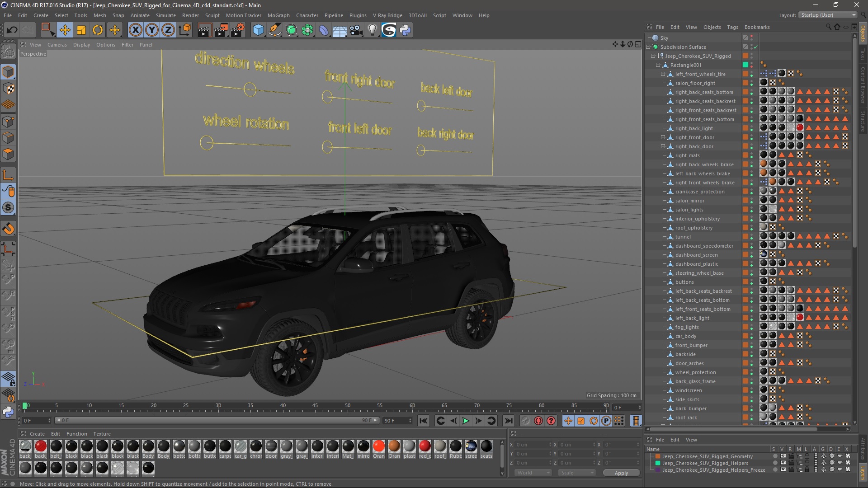Open the World coordinate dropdown
Viewport: 868px width, 488px height.
click(x=533, y=473)
